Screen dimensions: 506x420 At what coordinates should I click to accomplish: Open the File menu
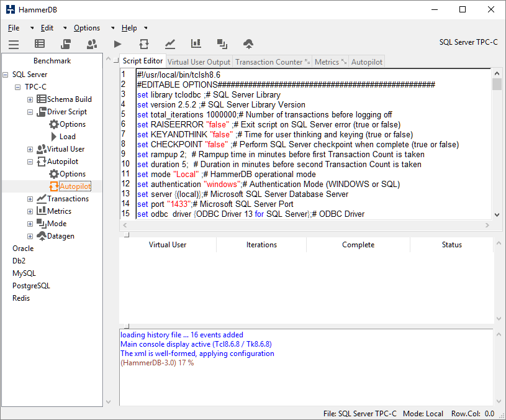(14, 28)
